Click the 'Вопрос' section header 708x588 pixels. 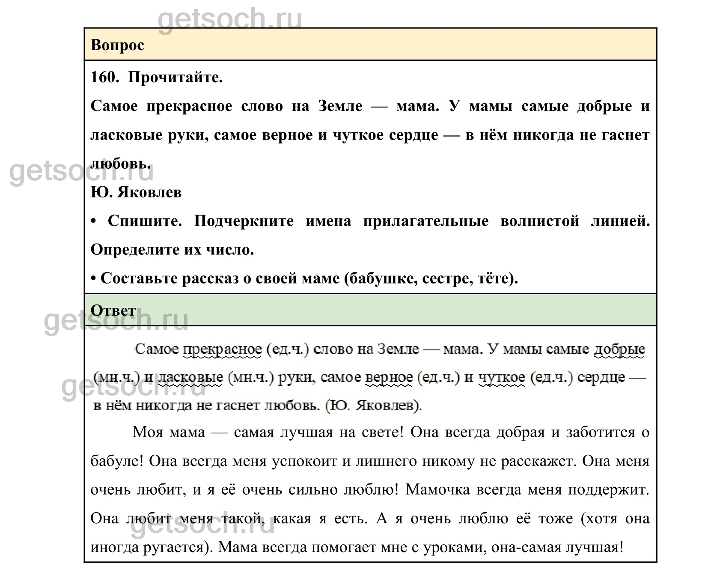coord(117,45)
